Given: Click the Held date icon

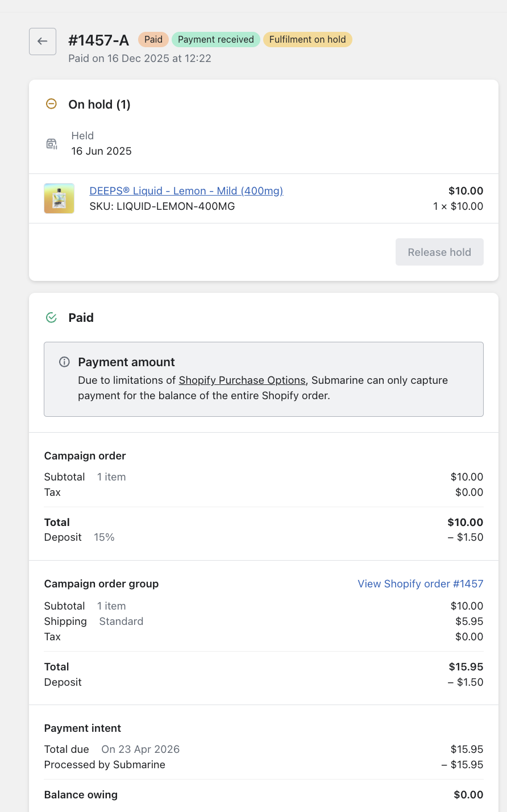Looking at the screenshot, I should click(52, 143).
